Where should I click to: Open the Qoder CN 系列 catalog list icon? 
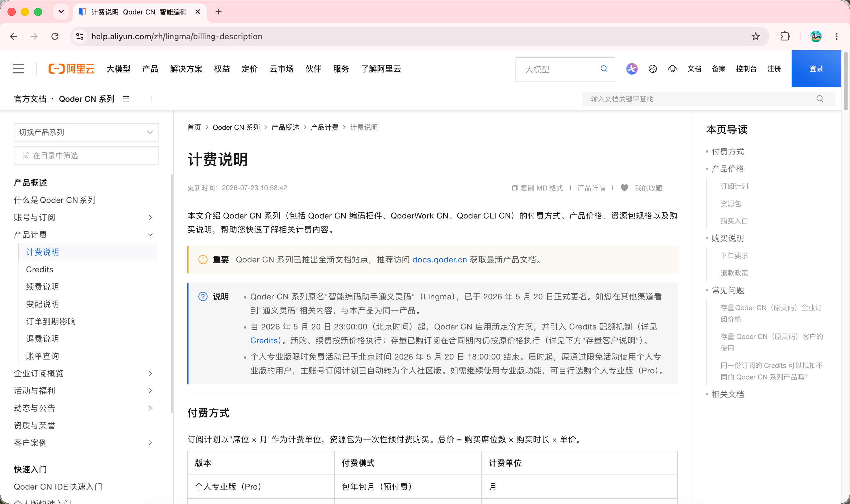[x=126, y=99]
